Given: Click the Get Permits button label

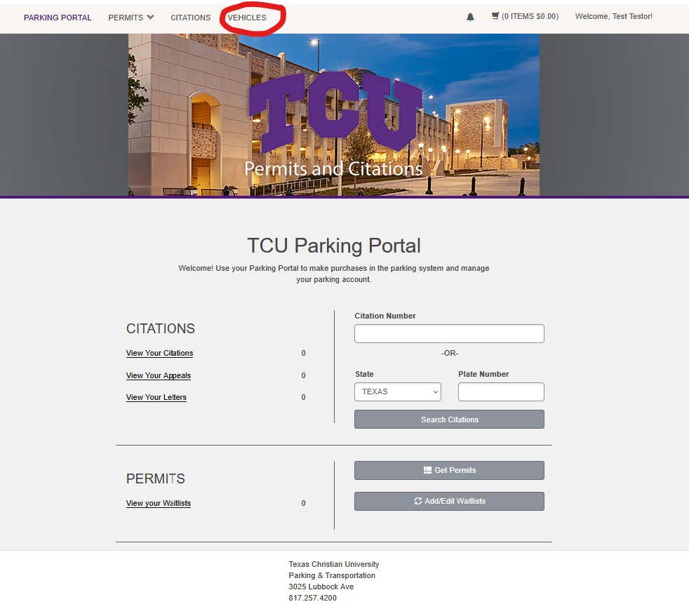Looking at the screenshot, I should (455, 470).
